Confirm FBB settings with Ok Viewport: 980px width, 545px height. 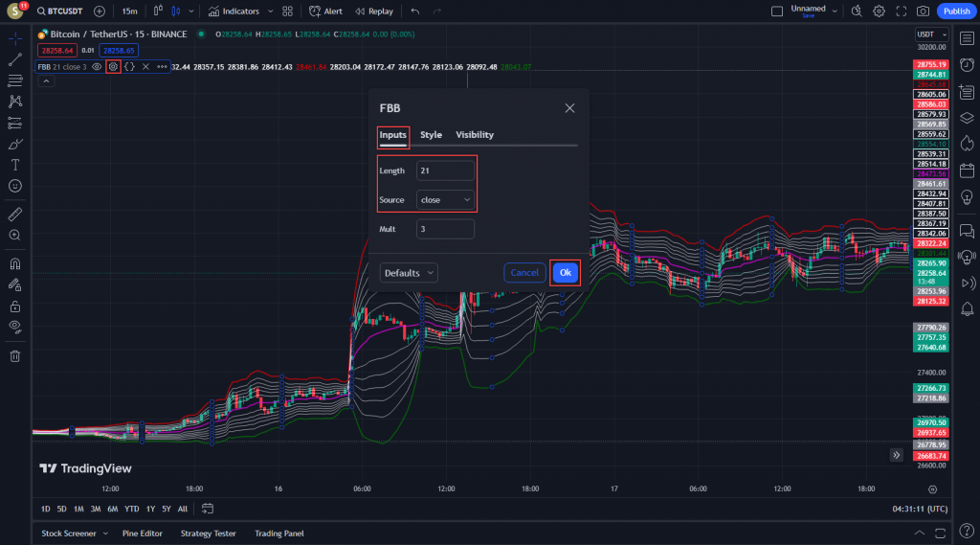point(565,273)
